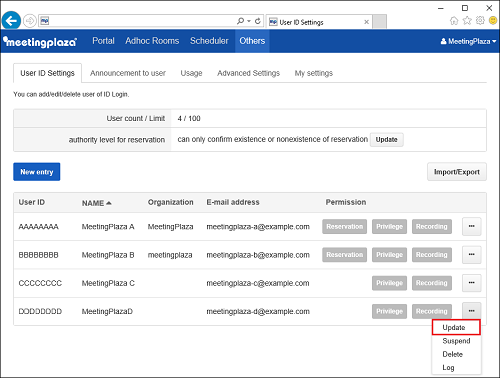This screenshot has width=500, height=378.
Task: Minimize the browser window
Action: [x=441, y=8]
